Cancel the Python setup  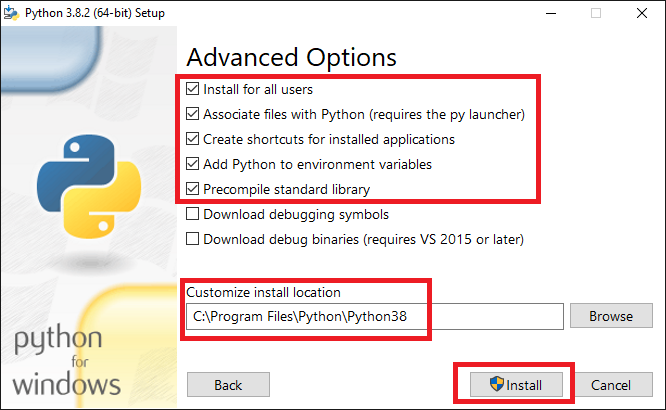610,385
